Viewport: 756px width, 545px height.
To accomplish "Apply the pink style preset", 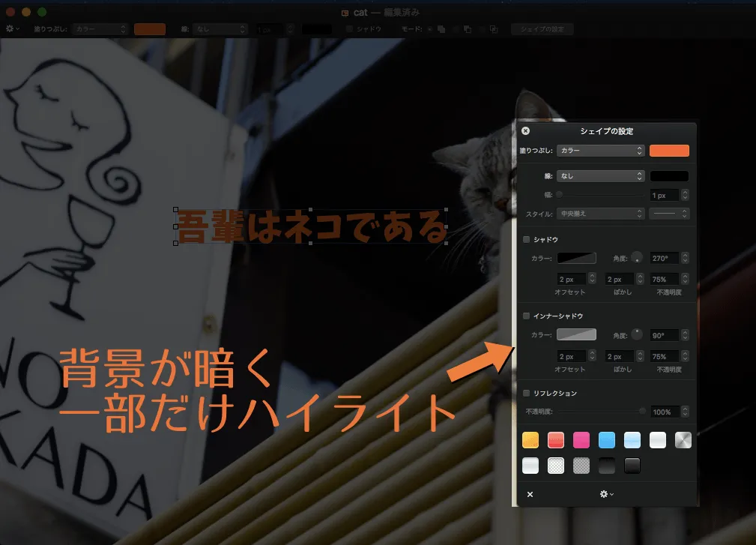I will [581, 440].
